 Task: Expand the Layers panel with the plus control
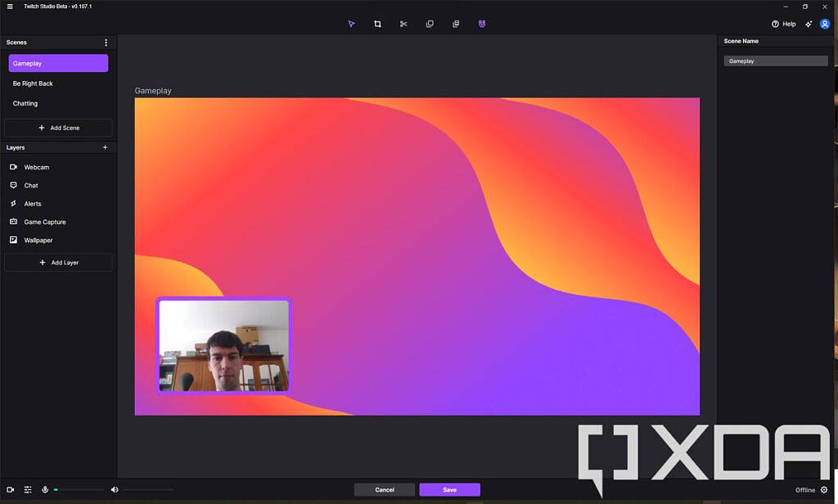[x=105, y=147]
